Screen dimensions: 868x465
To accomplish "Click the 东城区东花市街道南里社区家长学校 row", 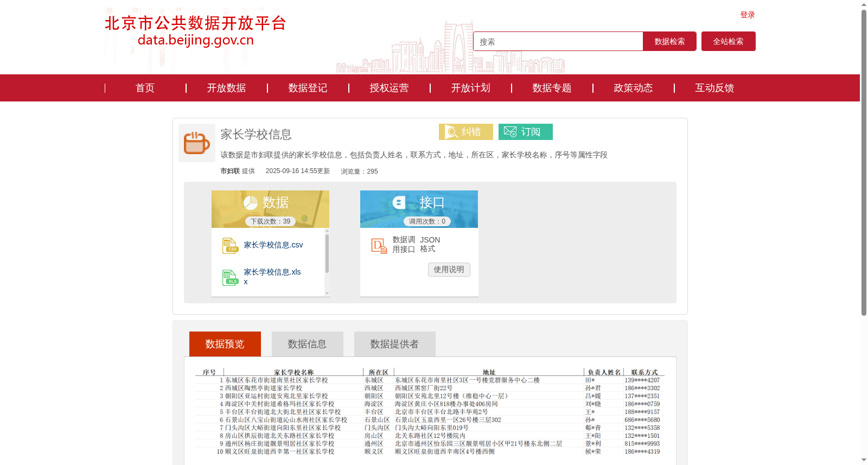I will click(x=430, y=380).
